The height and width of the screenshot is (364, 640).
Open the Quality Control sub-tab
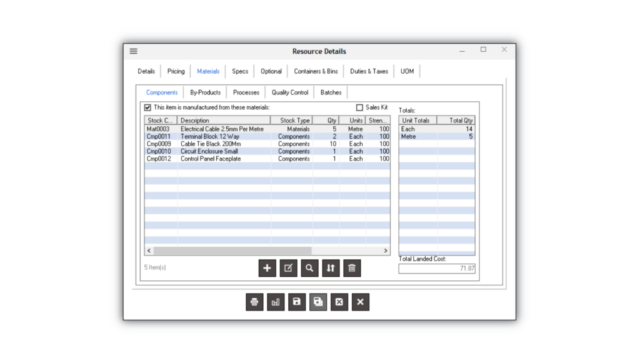tap(290, 92)
